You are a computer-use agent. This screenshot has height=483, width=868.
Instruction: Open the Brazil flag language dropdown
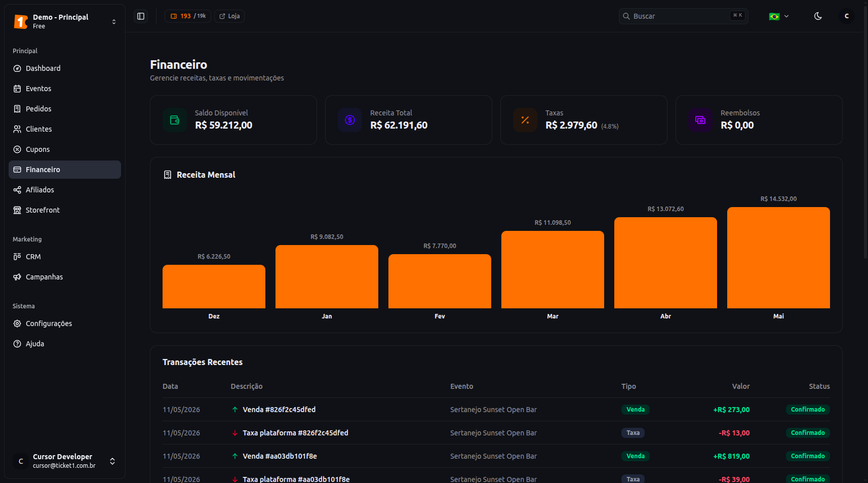(779, 16)
